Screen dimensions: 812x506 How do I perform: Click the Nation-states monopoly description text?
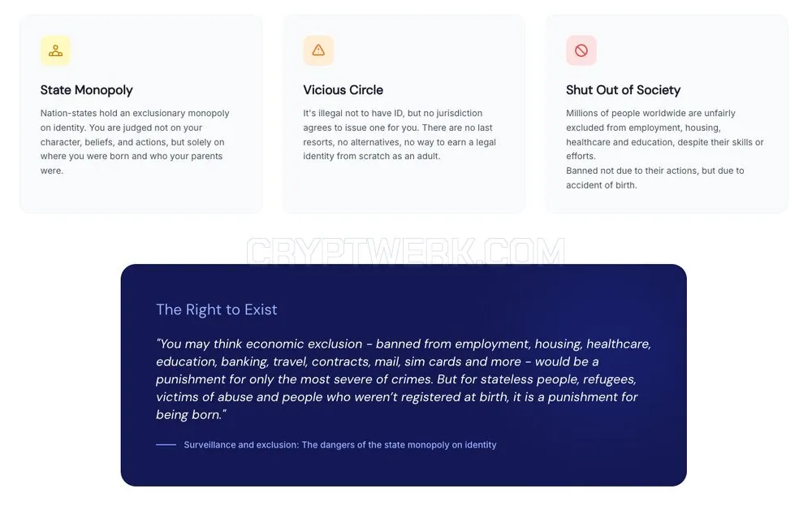[135, 142]
